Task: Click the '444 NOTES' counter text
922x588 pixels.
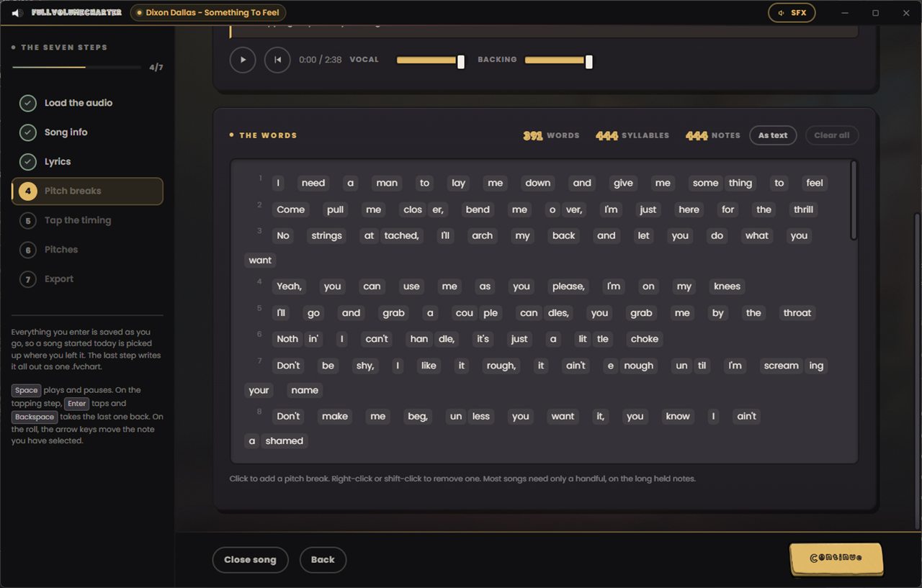Action: pos(713,135)
